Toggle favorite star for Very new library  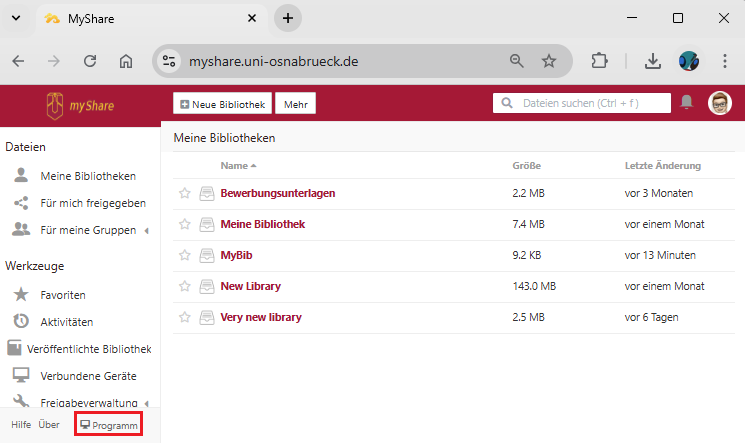tap(184, 317)
